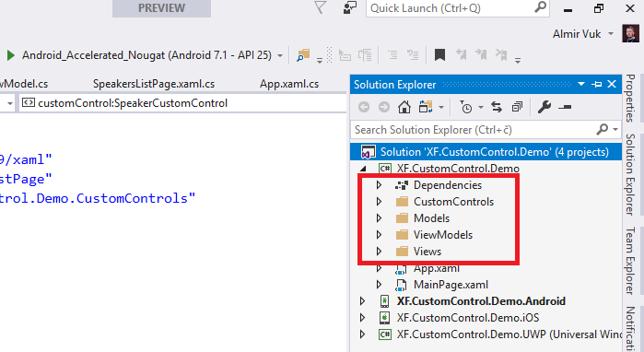
Task: Switch Solution Explorer views icon
Action: [426, 107]
